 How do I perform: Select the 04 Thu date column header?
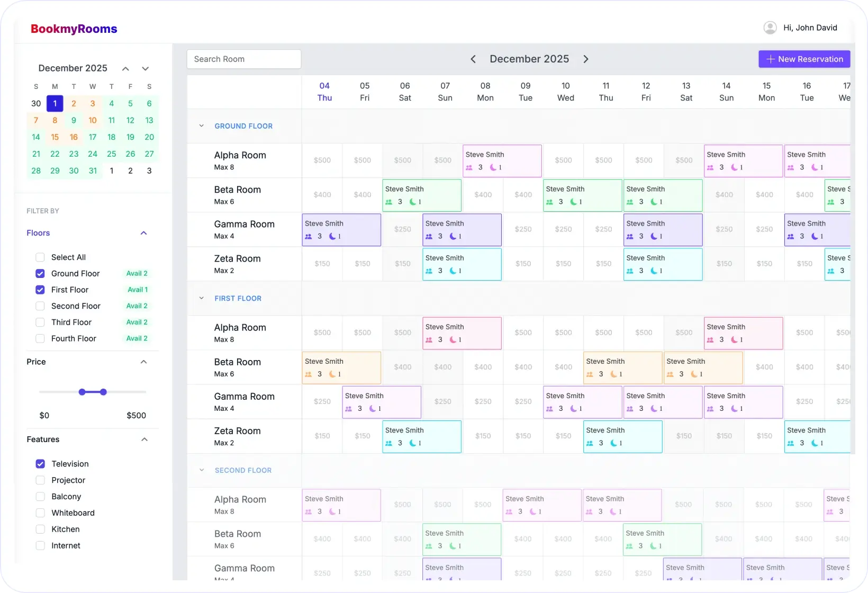coord(324,92)
